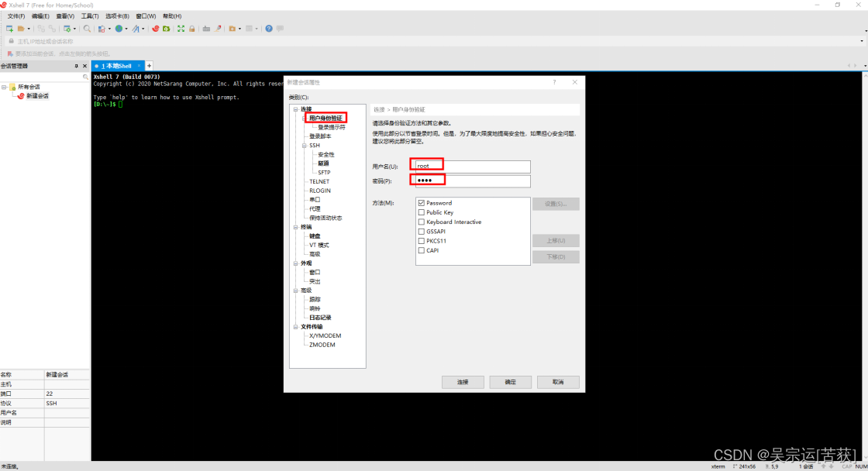Click the red Xshell swirl toolbar icon
Screen dimensions: 868x471
(156, 28)
